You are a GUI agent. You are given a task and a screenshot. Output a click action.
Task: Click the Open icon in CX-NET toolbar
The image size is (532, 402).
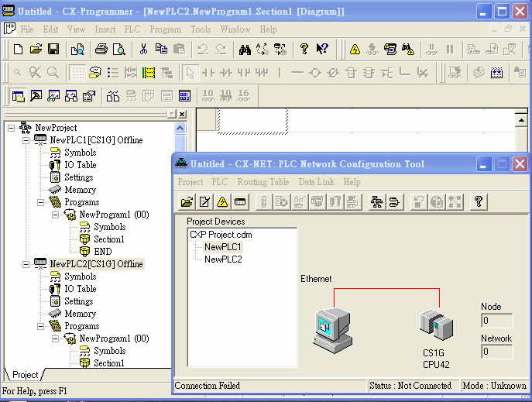point(187,202)
